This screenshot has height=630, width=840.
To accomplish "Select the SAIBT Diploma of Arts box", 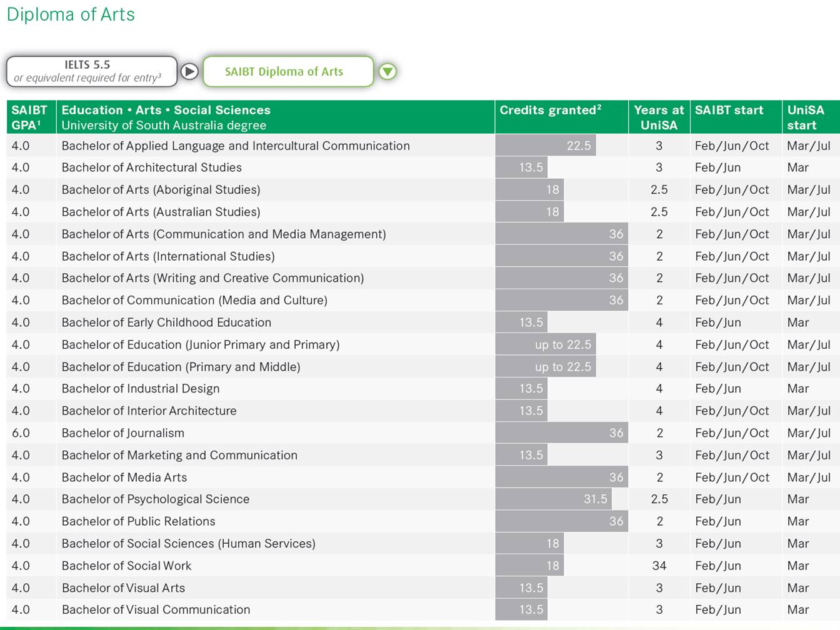I will pos(288,71).
